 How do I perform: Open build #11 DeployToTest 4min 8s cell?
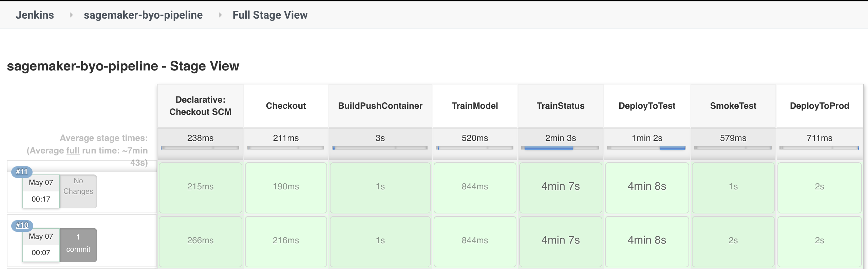pos(647,188)
